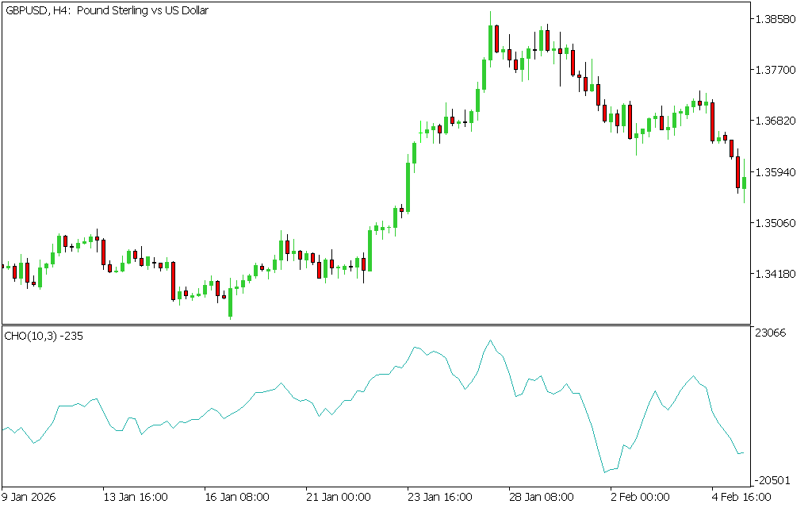
Task: Select the 28 Jan 08:00 time label
Action: click(x=542, y=497)
